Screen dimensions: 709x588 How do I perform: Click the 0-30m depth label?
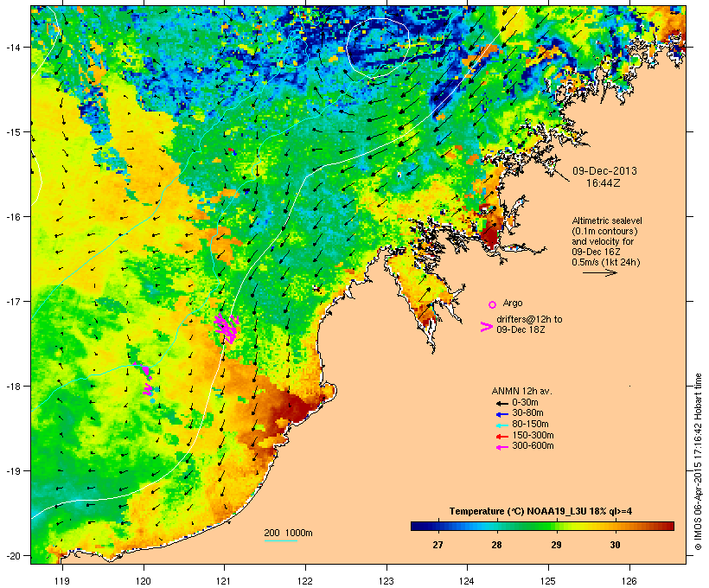(525, 403)
